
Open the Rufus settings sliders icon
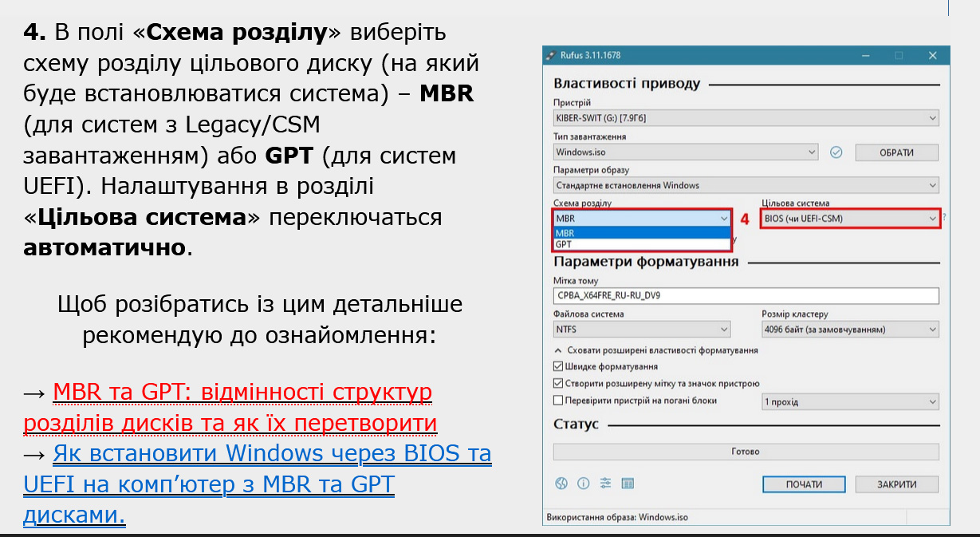pyautogui.click(x=605, y=484)
